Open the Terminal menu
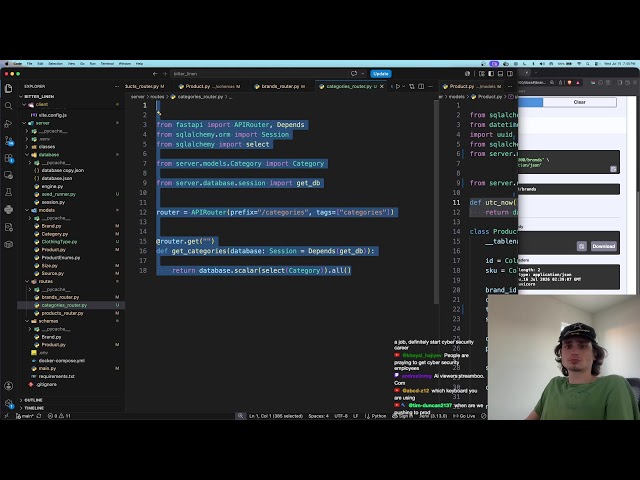The image size is (640, 480). coord(107,64)
